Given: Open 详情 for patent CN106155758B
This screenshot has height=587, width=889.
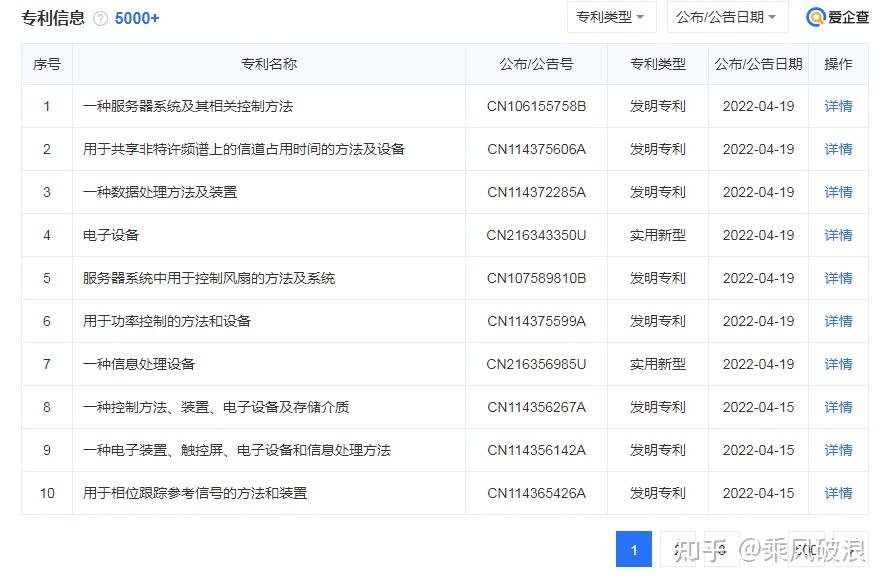Looking at the screenshot, I should [838, 106].
